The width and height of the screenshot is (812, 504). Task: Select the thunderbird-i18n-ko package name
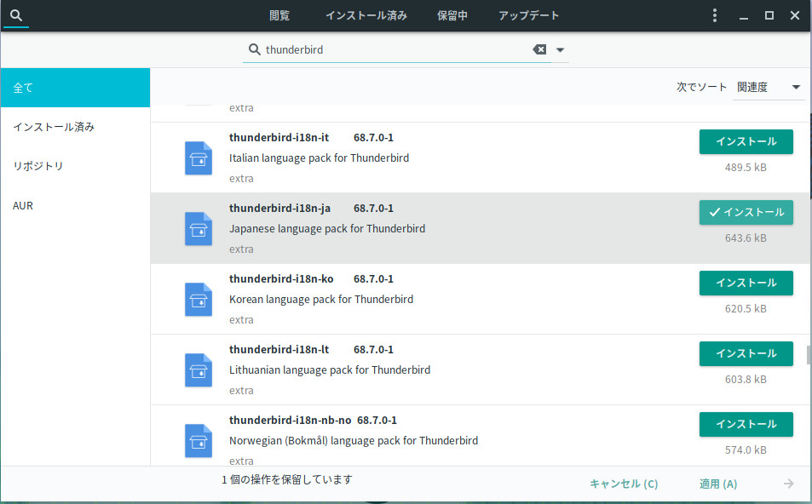pyautogui.click(x=281, y=279)
